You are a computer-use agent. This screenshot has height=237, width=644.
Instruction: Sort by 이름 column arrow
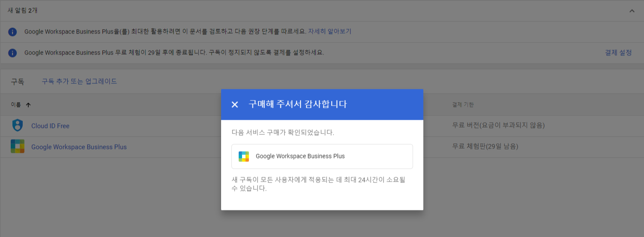[x=28, y=105]
